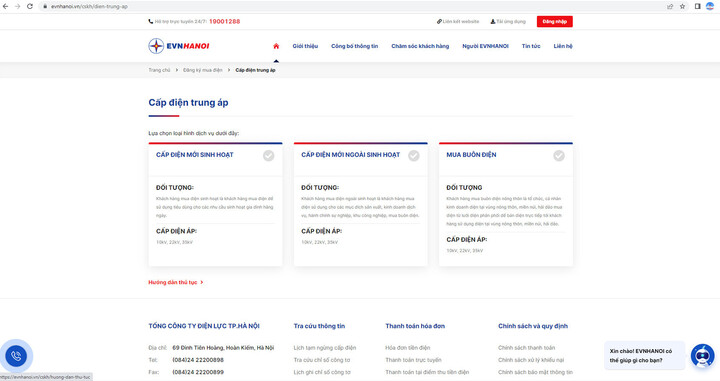The width and height of the screenshot is (720, 381).
Task: Click the browser share icon in address bar
Action: 670,6
